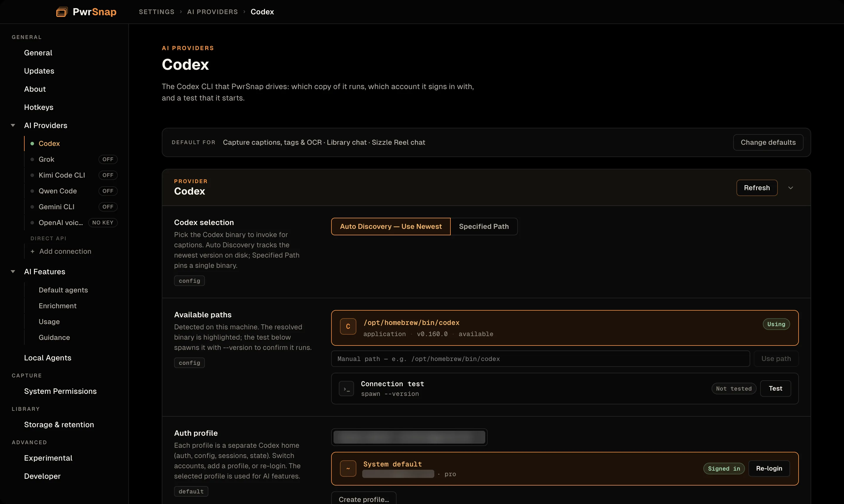The height and width of the screenshot is (504, 844).
Task: Open Enrichment settings
Action: pyautogui.click(x=57, y=306)
